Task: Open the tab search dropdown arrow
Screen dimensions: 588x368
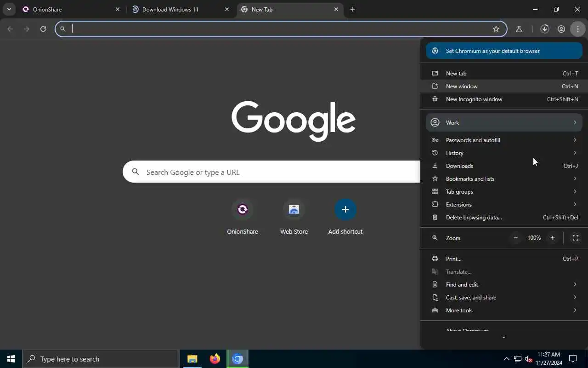Action: click(x=9, y=9)
